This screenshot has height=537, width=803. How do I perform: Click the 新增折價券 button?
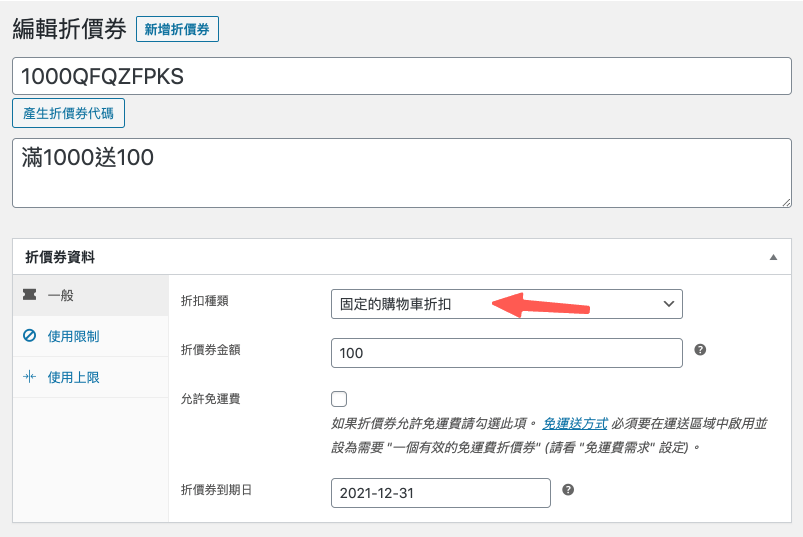click(x=177, y=30)
